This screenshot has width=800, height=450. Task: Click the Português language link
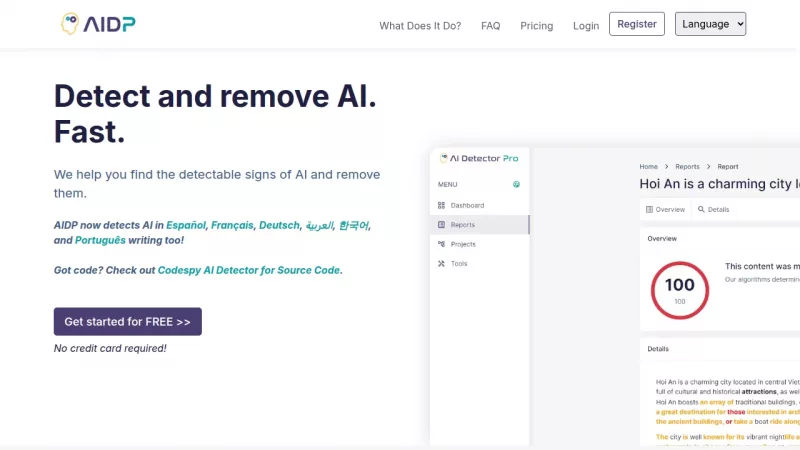tap(100, 240)
